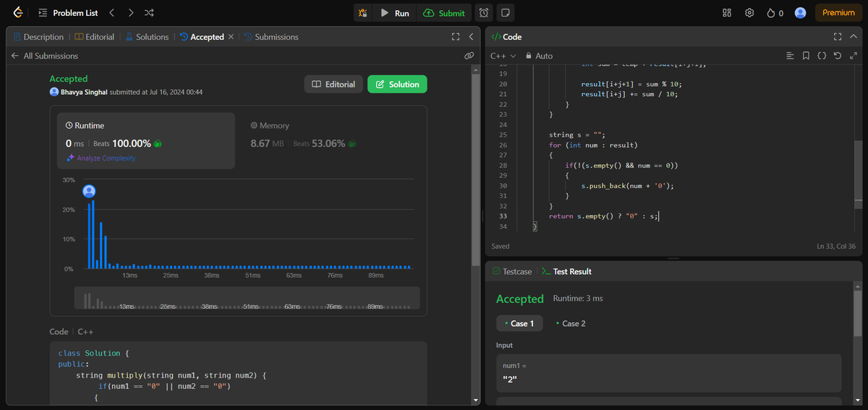Viewport: 868px width, 410px height.
Task: Pick a random problem shuffle icon
Action: [x=148, y=13]
